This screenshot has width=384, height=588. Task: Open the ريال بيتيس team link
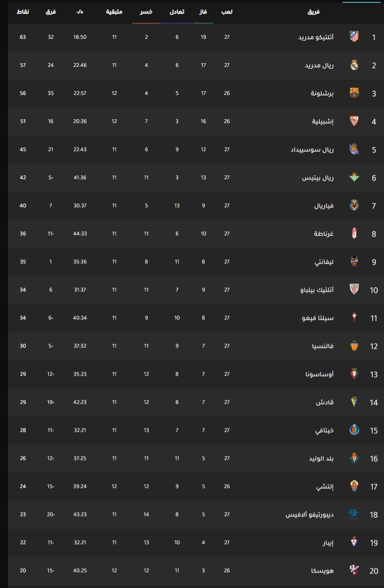[318, 178]
